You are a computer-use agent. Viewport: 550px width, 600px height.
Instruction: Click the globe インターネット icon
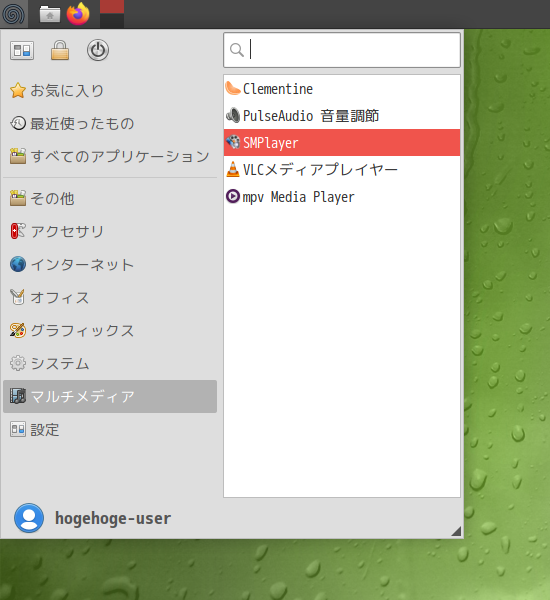point(18,264)
